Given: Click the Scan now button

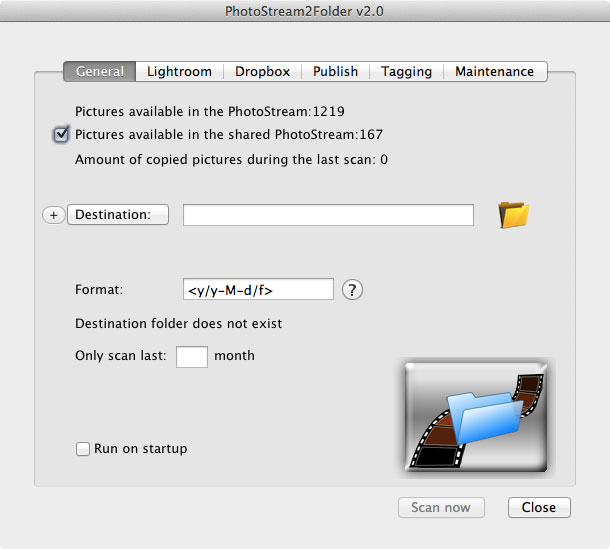Looking at the screenshot, I should (441, 507).
